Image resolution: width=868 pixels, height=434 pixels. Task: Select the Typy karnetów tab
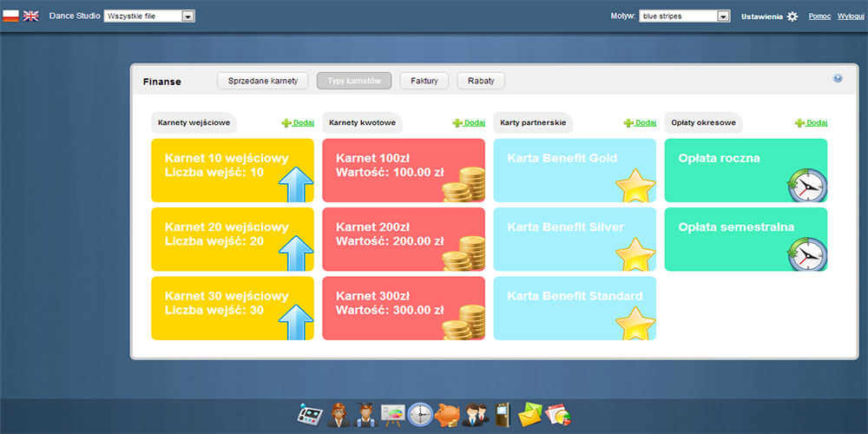354,81
